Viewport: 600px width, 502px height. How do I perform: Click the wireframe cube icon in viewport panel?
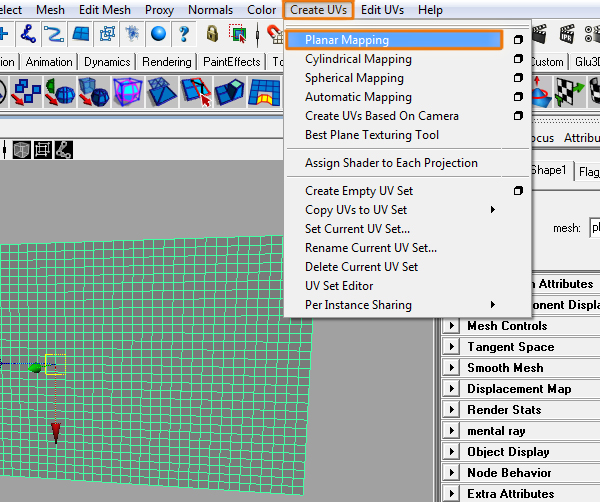click(x=21, y=150)
